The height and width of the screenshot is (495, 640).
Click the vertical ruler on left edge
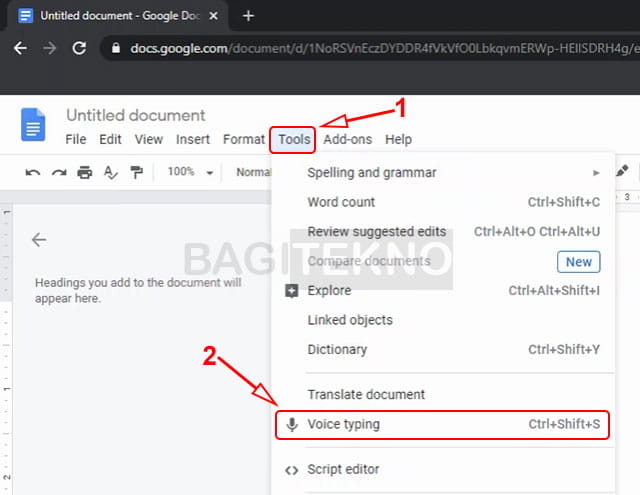6,349
